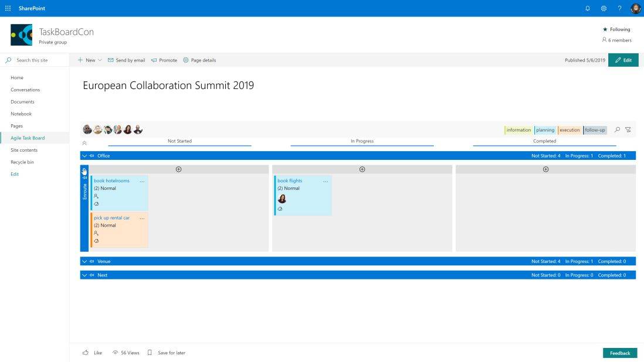Add a task in the Completed column

(545, 169)
